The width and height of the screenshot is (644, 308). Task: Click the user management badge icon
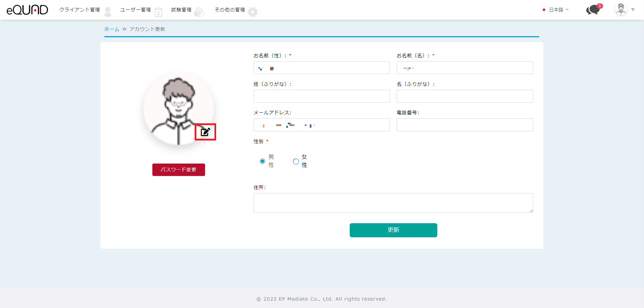(158, 12)
